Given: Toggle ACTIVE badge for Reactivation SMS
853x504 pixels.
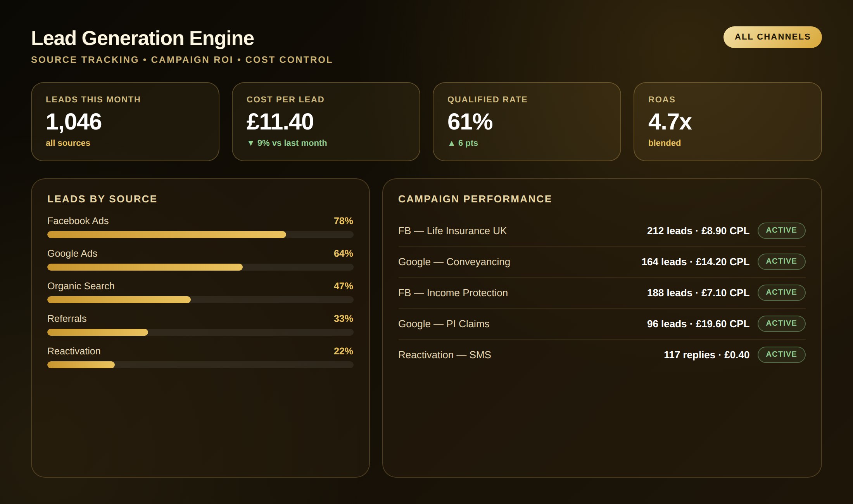Looking at the screenshot, I should tap(781, 354).
